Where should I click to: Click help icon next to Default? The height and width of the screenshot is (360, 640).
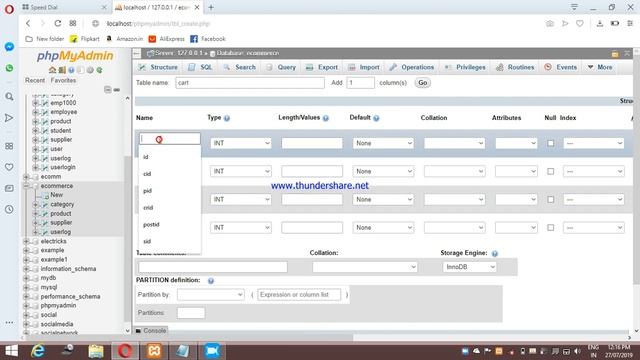tap(376, 118)
